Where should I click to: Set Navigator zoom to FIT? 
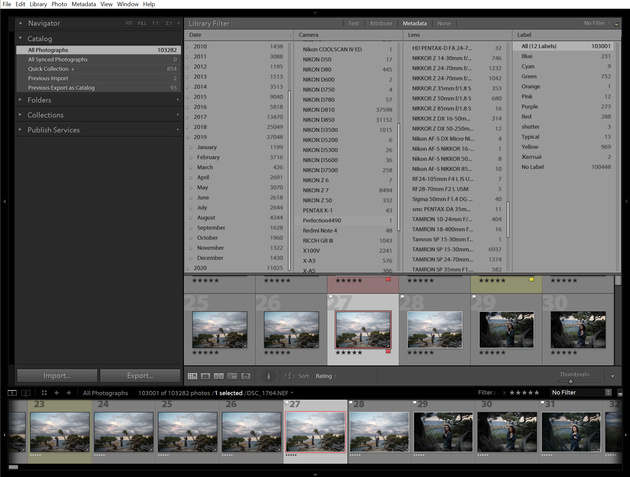(x=129, y=23)
